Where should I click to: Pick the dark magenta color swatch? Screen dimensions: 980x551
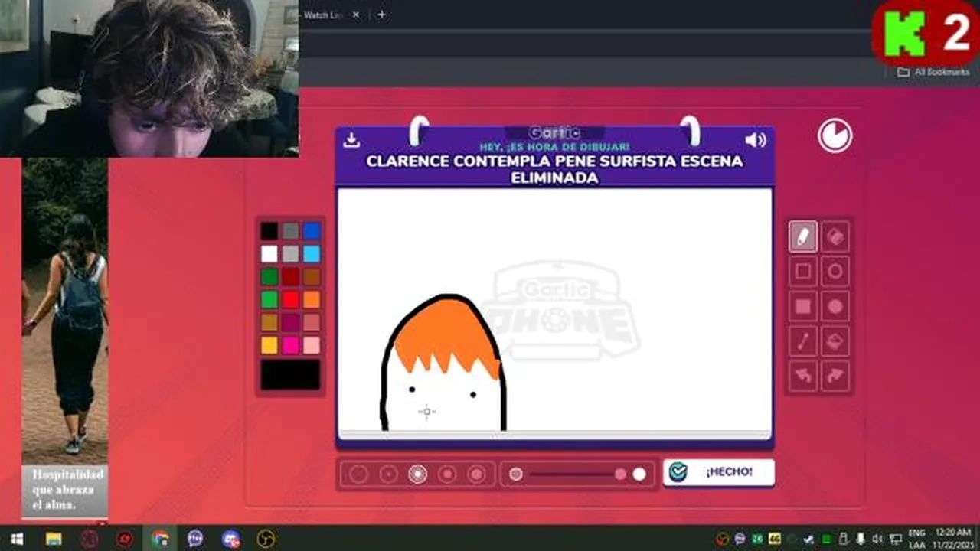point(290,322)
